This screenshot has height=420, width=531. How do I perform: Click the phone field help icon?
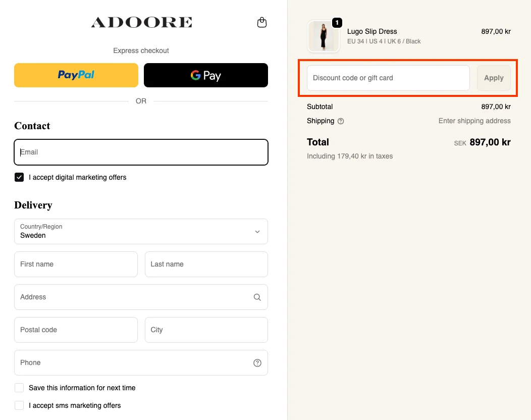click(257, 363)
